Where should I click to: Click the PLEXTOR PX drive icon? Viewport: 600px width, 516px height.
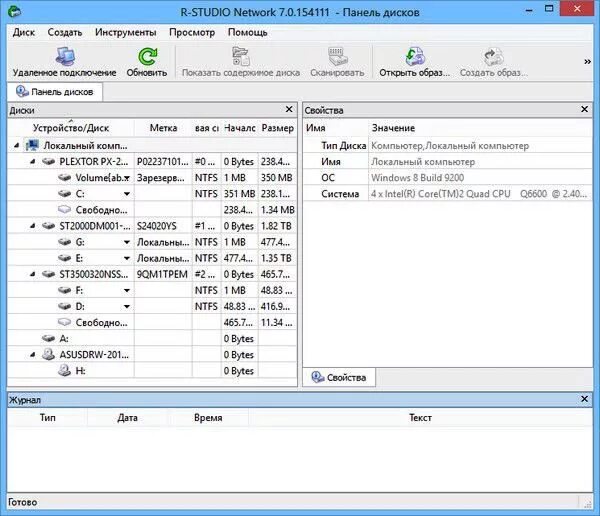49,162
